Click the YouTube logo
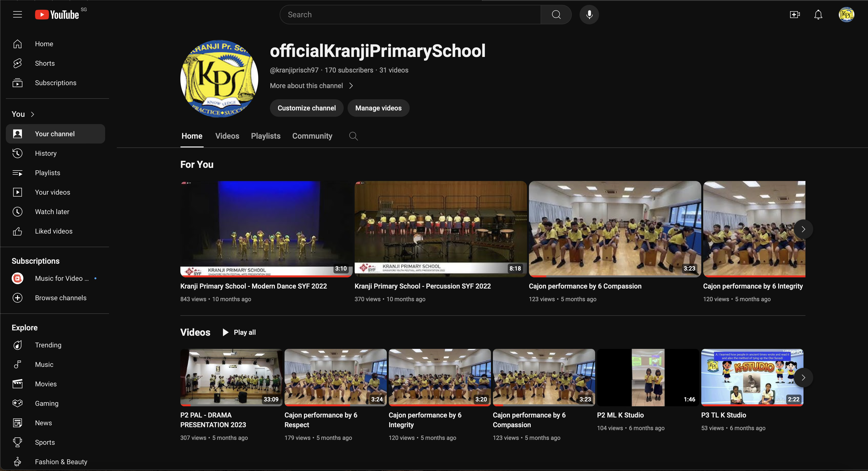This screenshot has width=868, height=471. click(x=57, y=15)
